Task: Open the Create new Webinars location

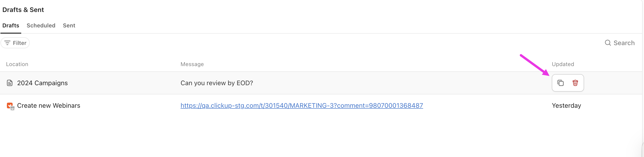Action: pyautogui.click(x=48, y=106)
